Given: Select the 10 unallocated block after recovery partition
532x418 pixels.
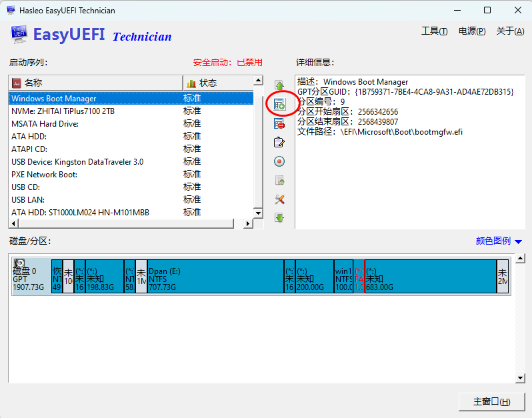Looking at the screenshot, I should pos(68,276).
